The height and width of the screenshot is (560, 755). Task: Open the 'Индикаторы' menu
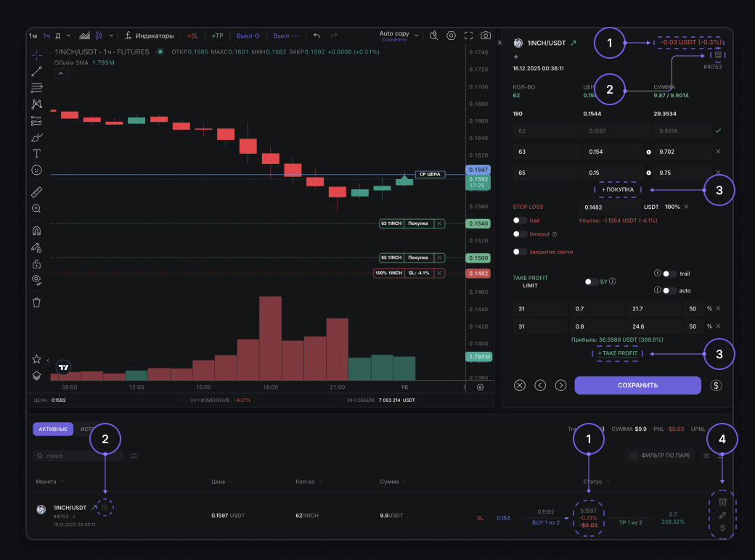150,36
